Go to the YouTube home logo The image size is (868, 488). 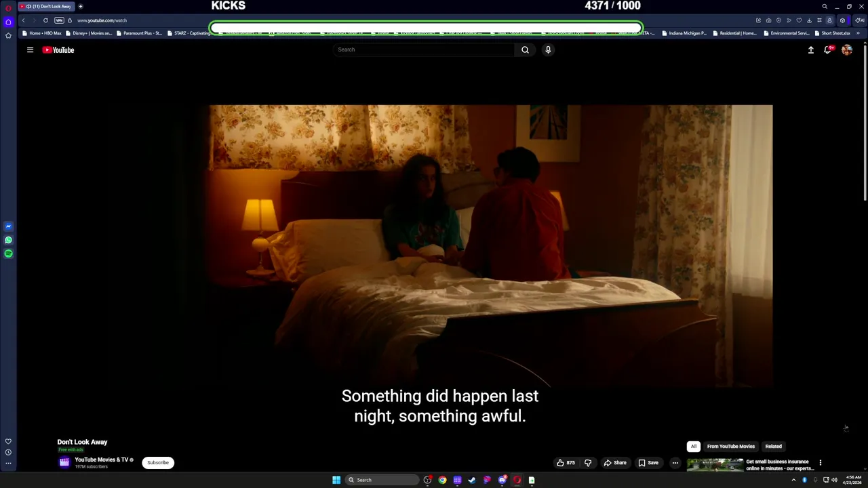click(x=58, y=49)
